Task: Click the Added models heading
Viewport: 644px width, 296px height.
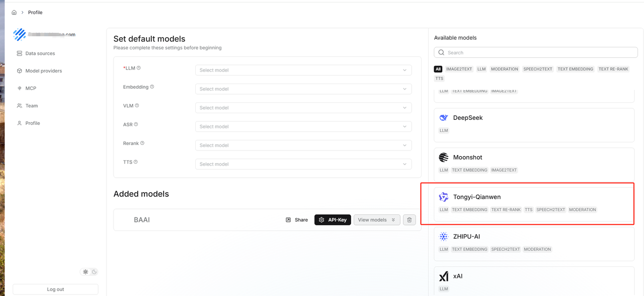Action: tap(141, 194)
